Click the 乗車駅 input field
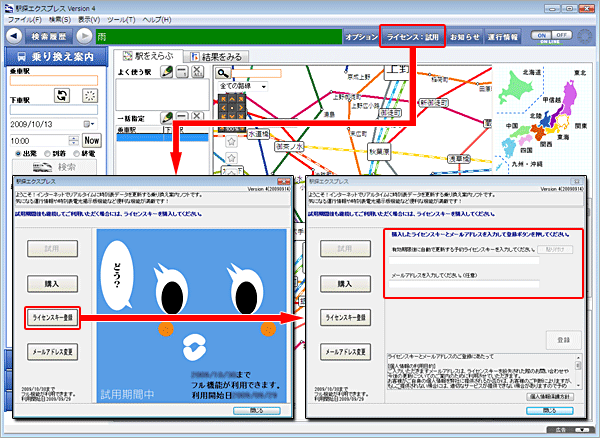 54,82
